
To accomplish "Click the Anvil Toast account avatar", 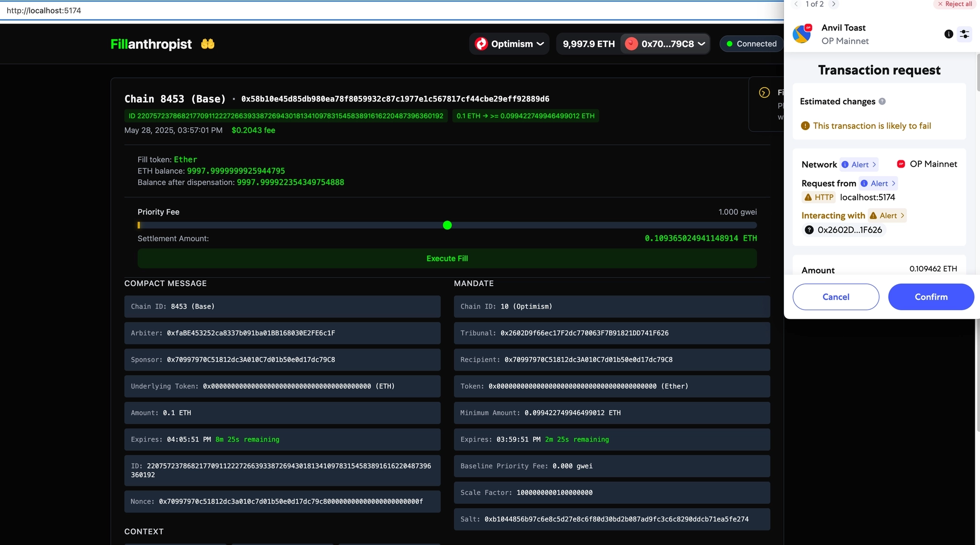I will tap(802, 34).
